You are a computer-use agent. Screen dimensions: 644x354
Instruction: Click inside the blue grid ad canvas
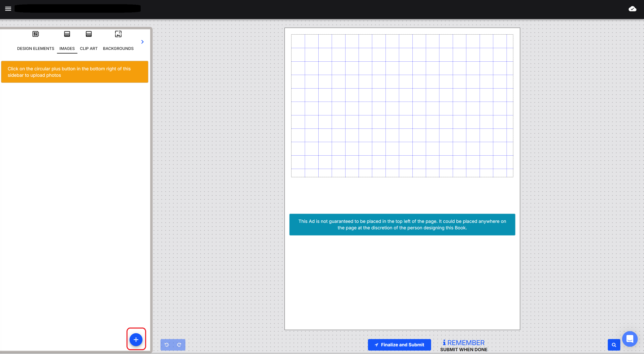point(402,106)
